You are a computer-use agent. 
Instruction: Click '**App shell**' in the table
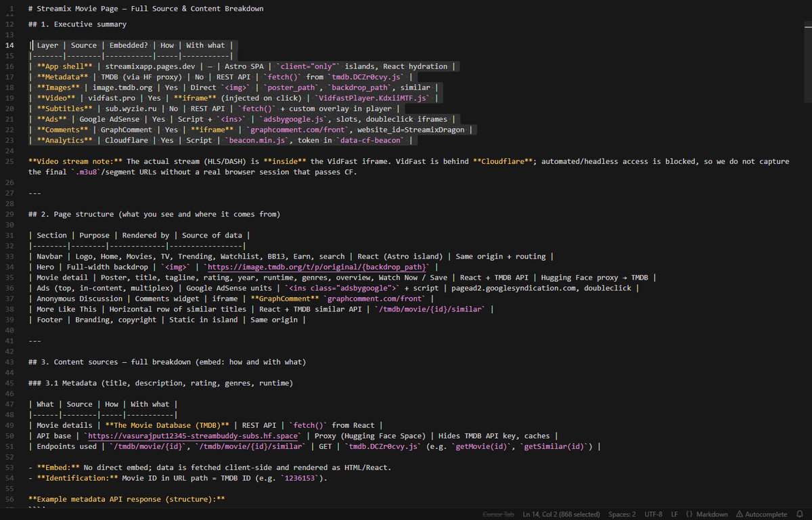[64, 66]
